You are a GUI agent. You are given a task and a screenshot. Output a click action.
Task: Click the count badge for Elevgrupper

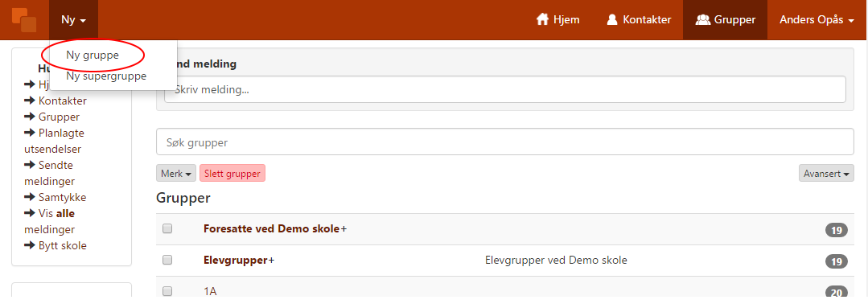coord(836,261)
